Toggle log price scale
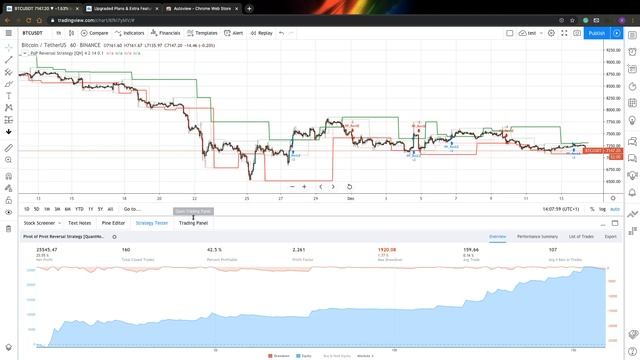Screen dimensions: 640x360 tap(602, 209)
